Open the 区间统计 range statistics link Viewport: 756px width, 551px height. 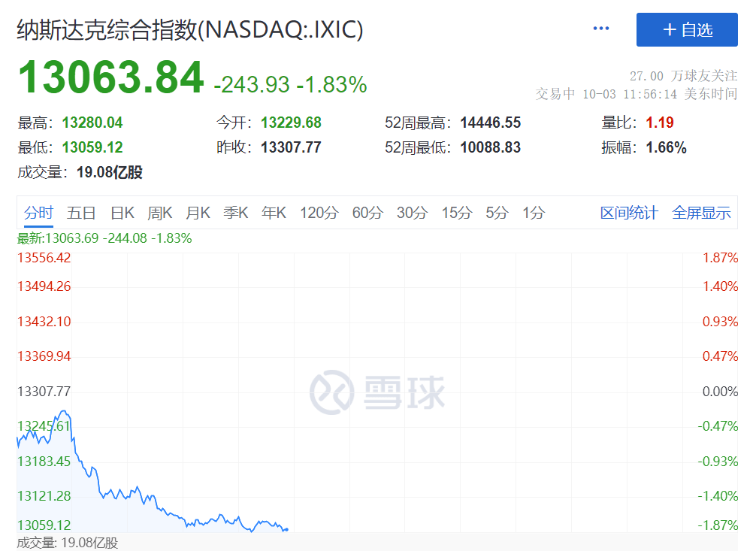coord(629,213)
